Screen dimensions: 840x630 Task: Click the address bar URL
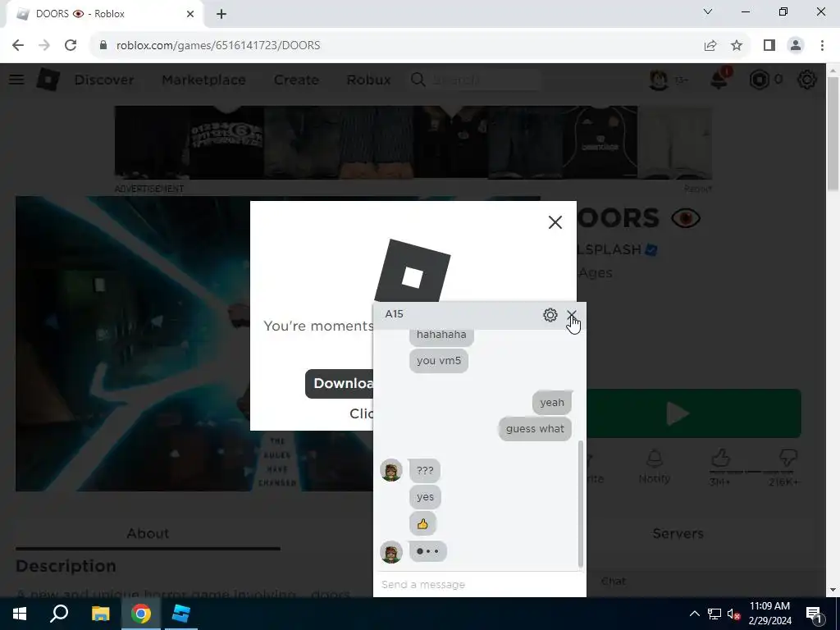tap(218, 45)
